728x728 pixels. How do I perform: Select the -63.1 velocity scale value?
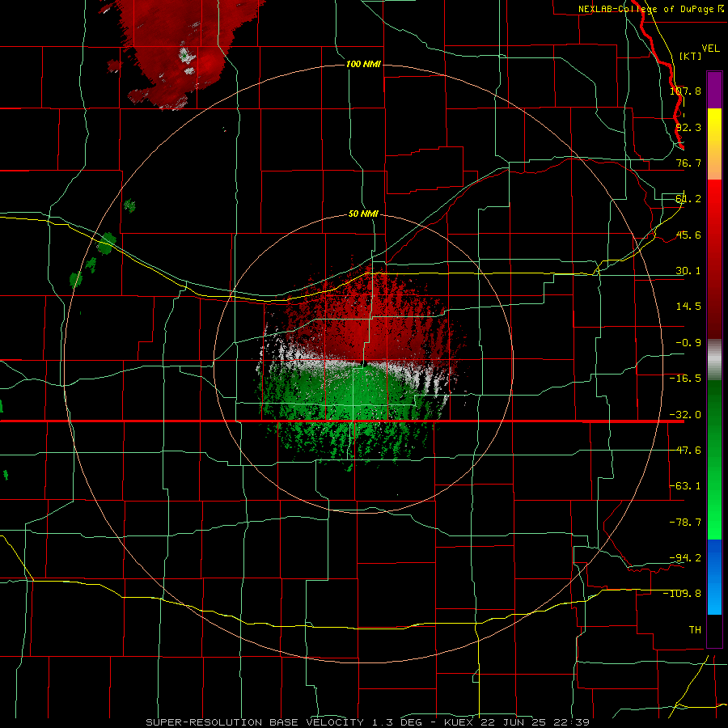[685, 486]
